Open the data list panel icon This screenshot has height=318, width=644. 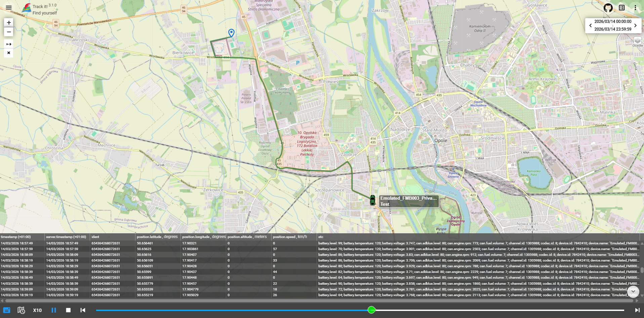pos(621,7)
